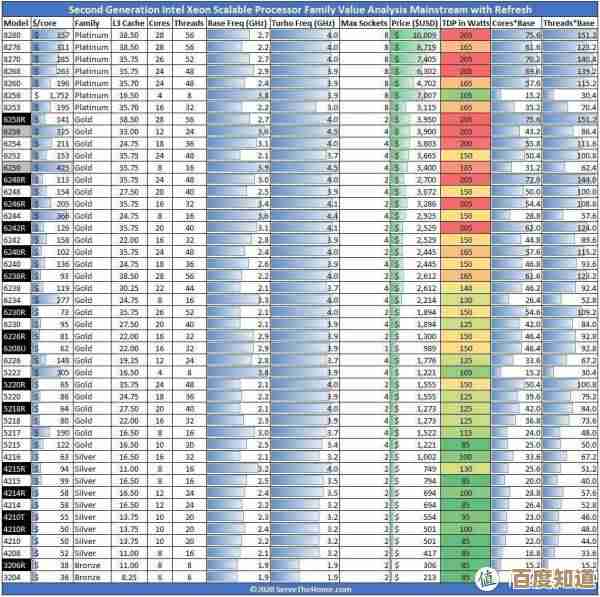Viewport: 600px width, 597px height.
Task: Click the Base Freq (GHz) header
Action: [x=240, y=21]
